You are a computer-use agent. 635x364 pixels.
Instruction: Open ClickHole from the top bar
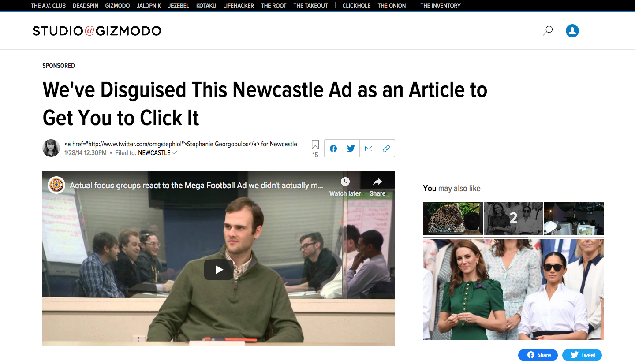(x=356, y=6)
